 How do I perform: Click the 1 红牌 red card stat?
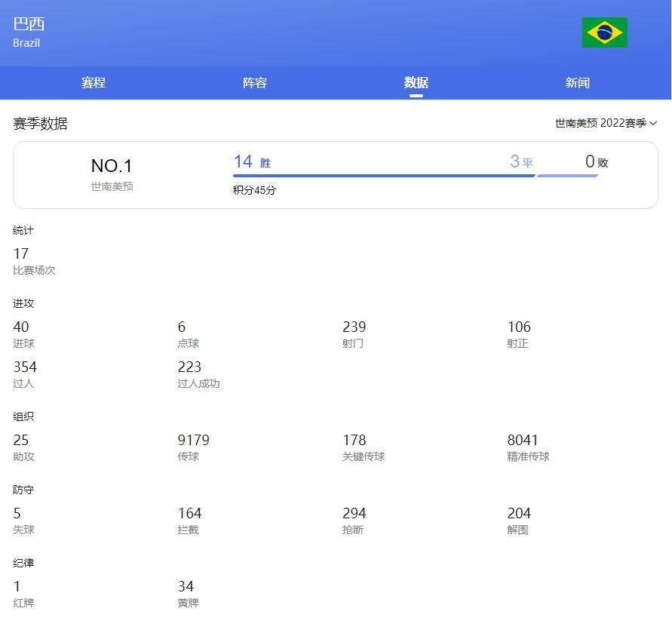tap(23, 594)
